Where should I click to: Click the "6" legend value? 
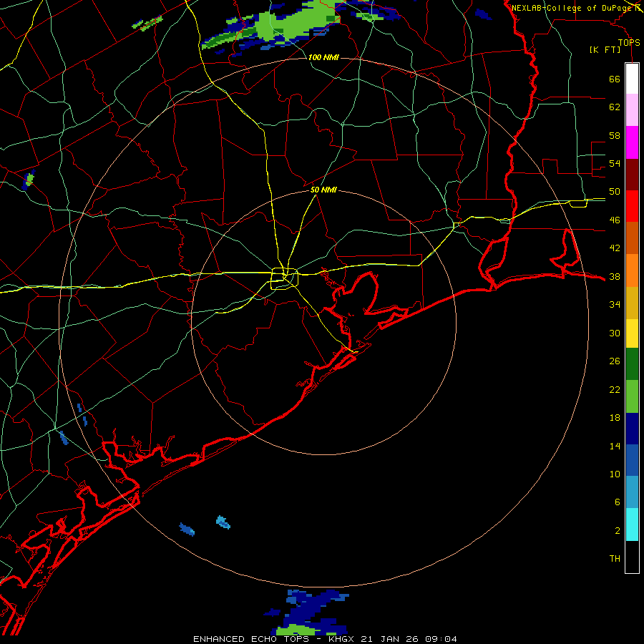click(x=617, y=502)
